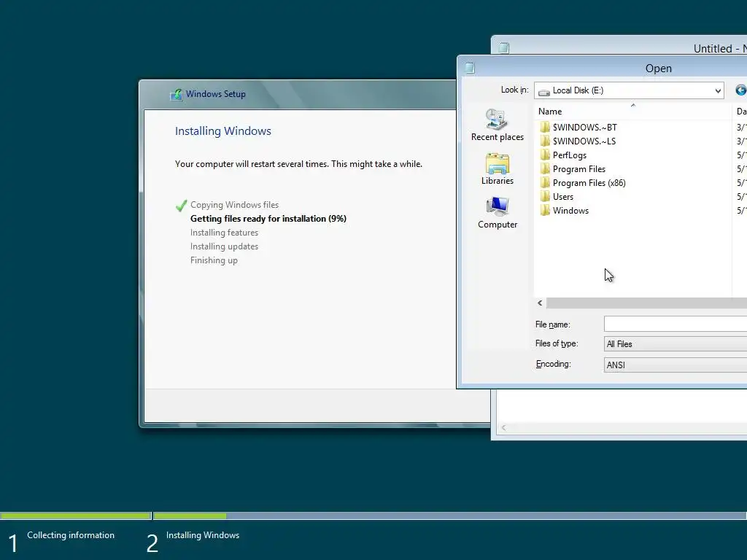Click the Collecting information stage label
747x560 pixels.
pos(71,534)
